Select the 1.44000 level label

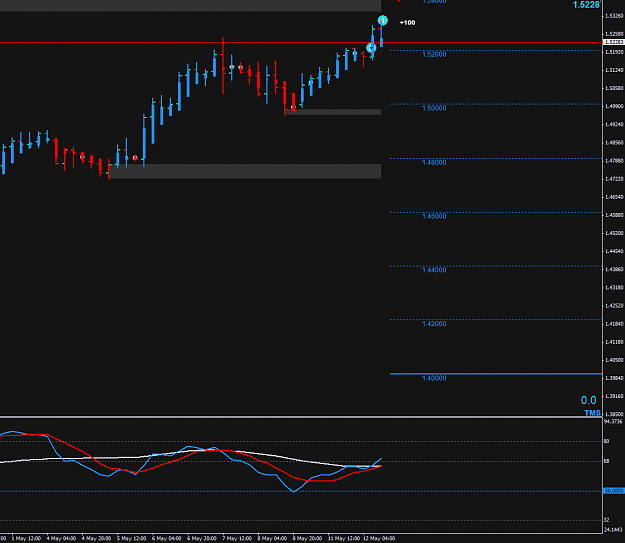click(434, 270)
